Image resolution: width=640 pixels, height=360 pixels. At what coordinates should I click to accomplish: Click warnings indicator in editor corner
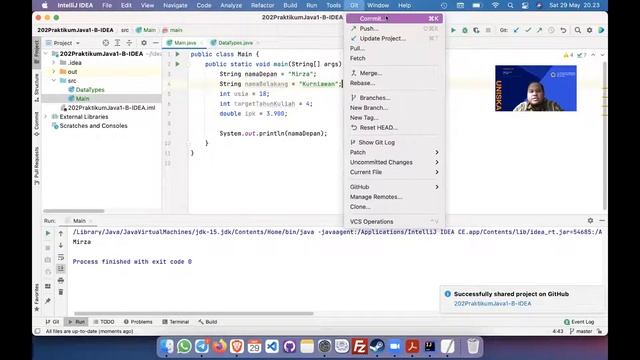pyautogui.click(x=568, y=55)
